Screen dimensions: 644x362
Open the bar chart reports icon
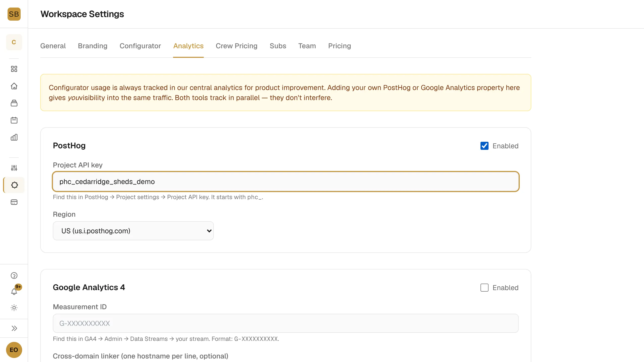[14, 137]
